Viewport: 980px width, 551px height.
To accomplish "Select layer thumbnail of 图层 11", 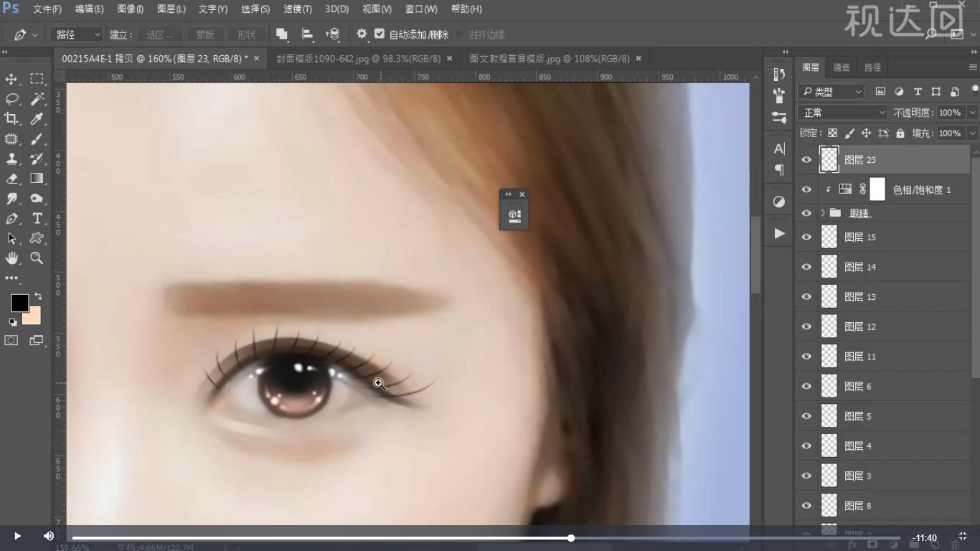I will pos(829,357).
